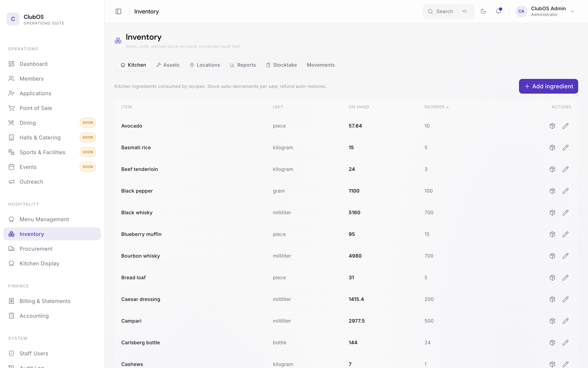Adjust stock for Carlsberg bottle
The height and width of the screenshot is (368, 588).
pos(552,342)
